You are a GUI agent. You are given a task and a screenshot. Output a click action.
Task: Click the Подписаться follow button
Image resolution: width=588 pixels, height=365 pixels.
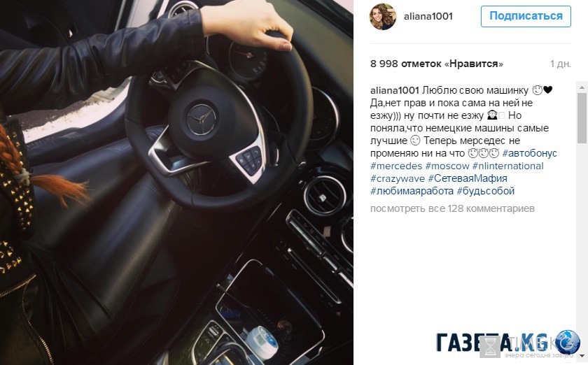[526, 16]
